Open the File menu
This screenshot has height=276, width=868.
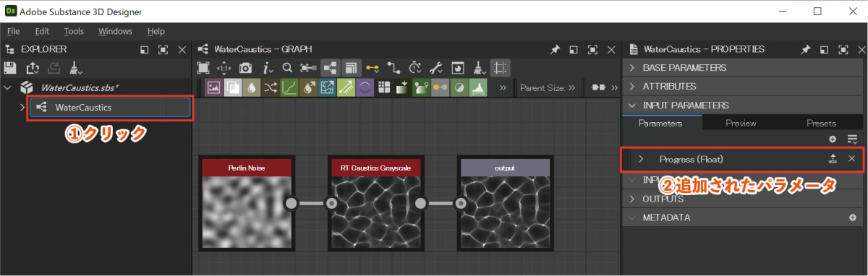coord(13,31)
